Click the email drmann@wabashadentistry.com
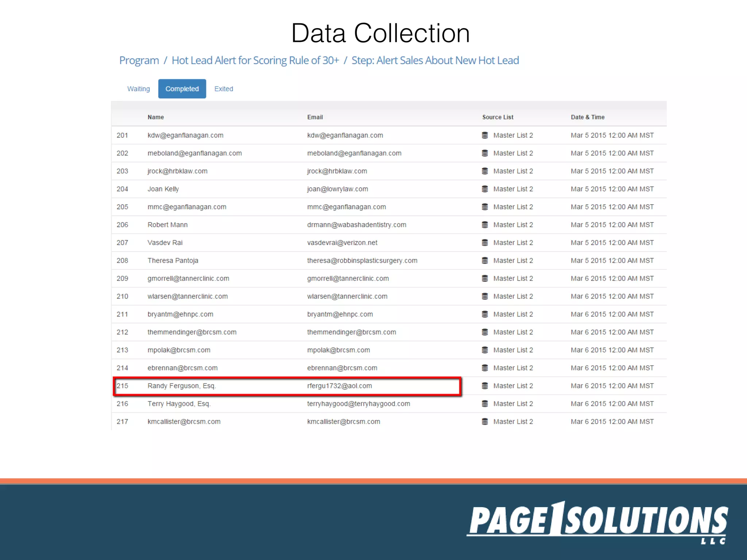This screenshot has height=560, width=747. coord(357,225)
